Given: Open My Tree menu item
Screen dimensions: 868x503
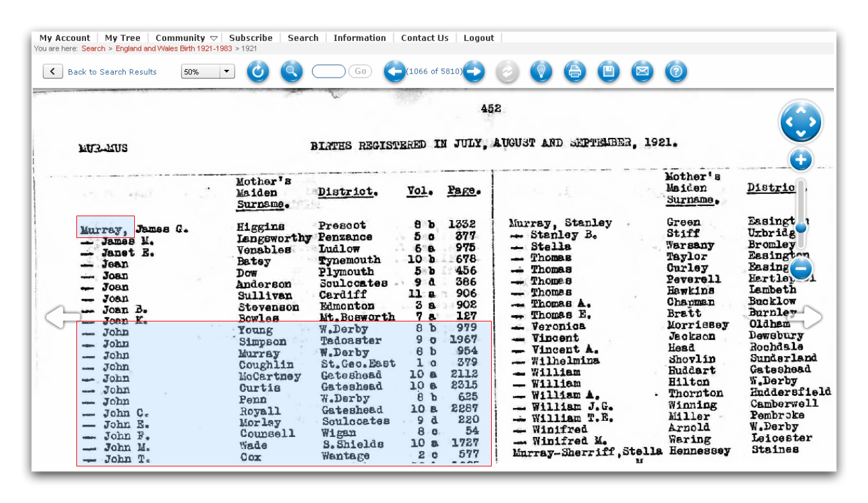Looking at the screenshot, I should (123, 38).
